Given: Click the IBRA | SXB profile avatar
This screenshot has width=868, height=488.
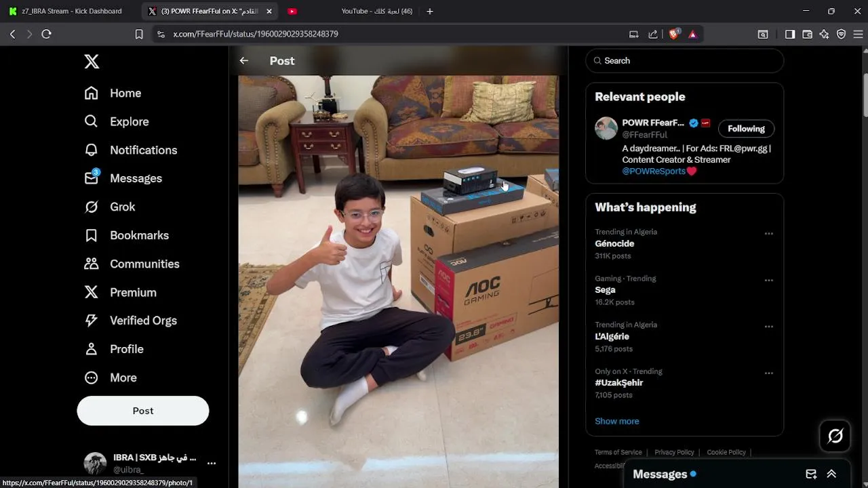Looking at the screenshot, I should 95,464.
